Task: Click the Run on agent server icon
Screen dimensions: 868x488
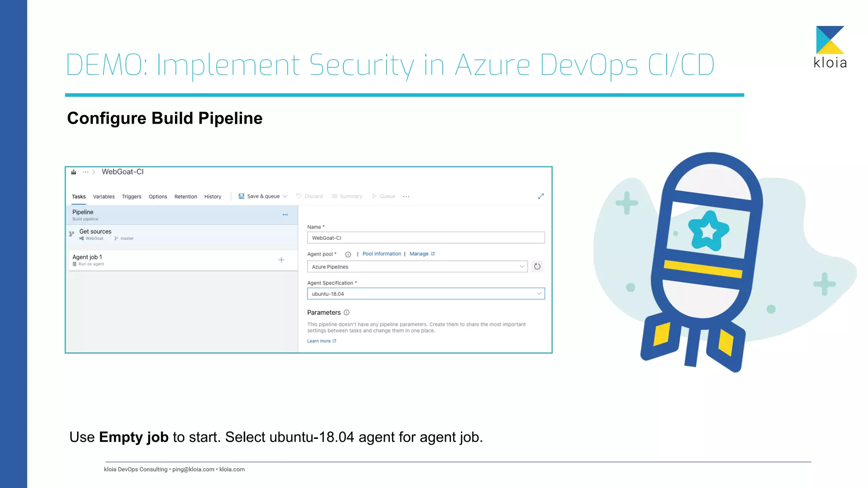Action: tap(75, 264)
